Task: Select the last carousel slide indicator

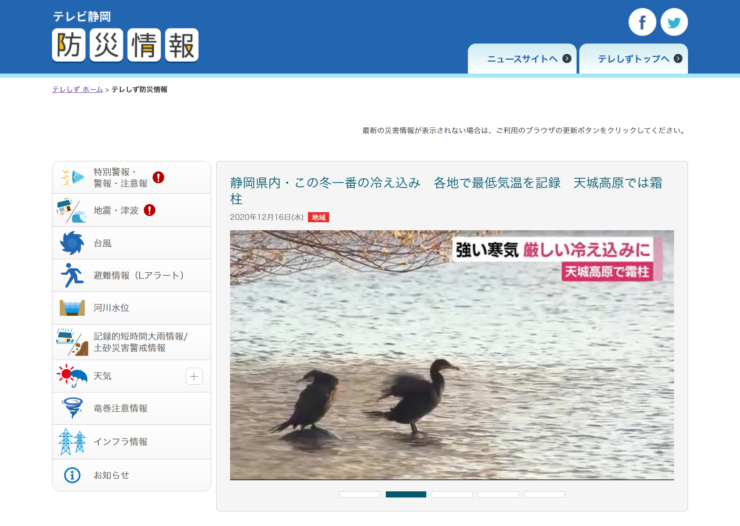Action: pos(544,494)
